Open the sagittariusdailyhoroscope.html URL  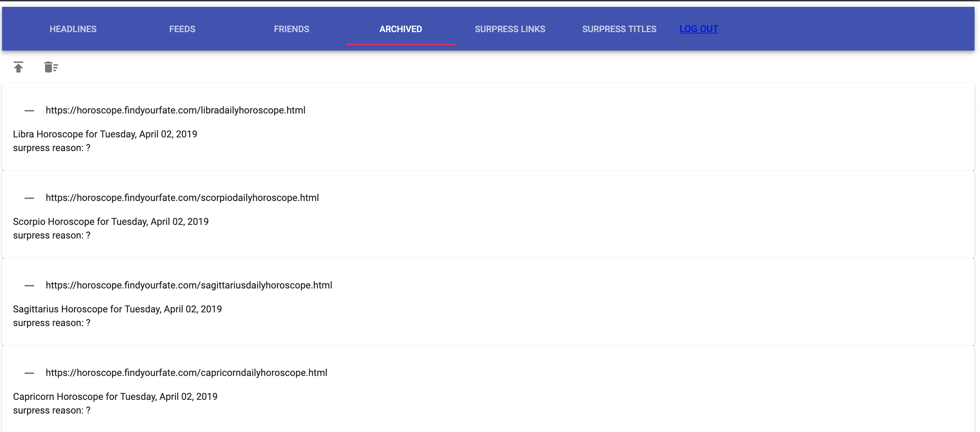189,285
